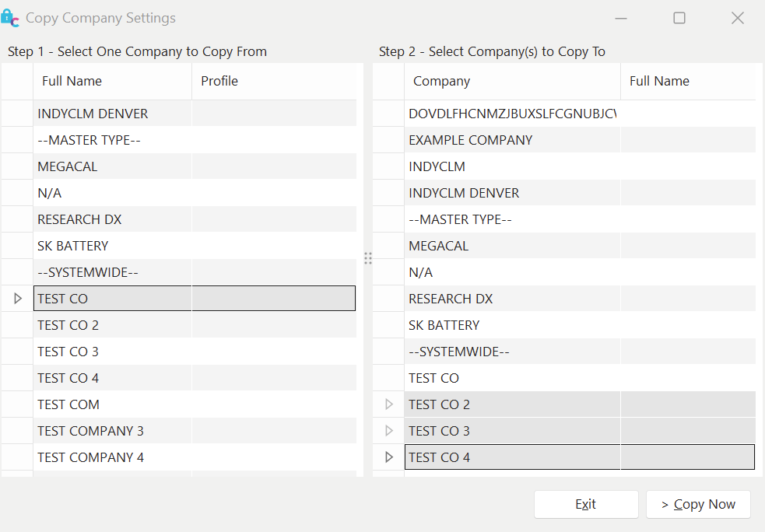Maximize the Copy Company Settings window

[x=679, y=18]
